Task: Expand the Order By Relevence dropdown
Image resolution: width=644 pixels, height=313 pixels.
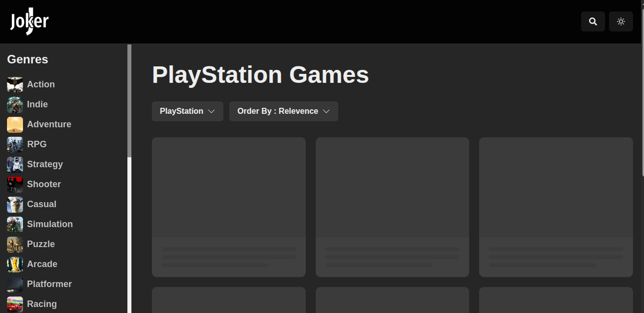Action: pyautogui.click(x=283, y=111)
